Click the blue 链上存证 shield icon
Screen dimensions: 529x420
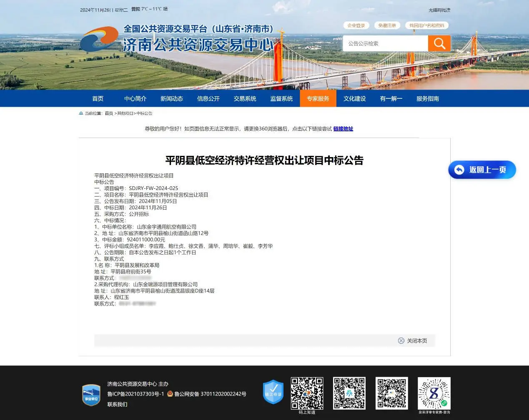[273, 392]
